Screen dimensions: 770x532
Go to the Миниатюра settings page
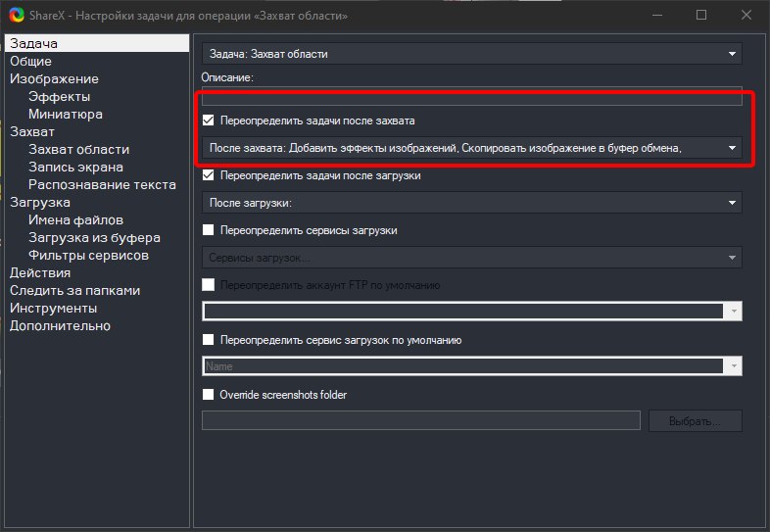pos(66,114)
